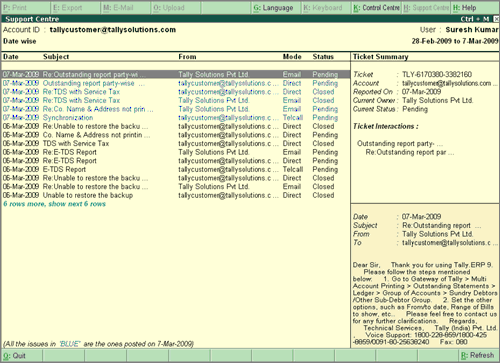Viewport: 500px width, 363px height.
Task: Select Re:Co. Name & Address not prin row
Action: click(x=175, y=109)
